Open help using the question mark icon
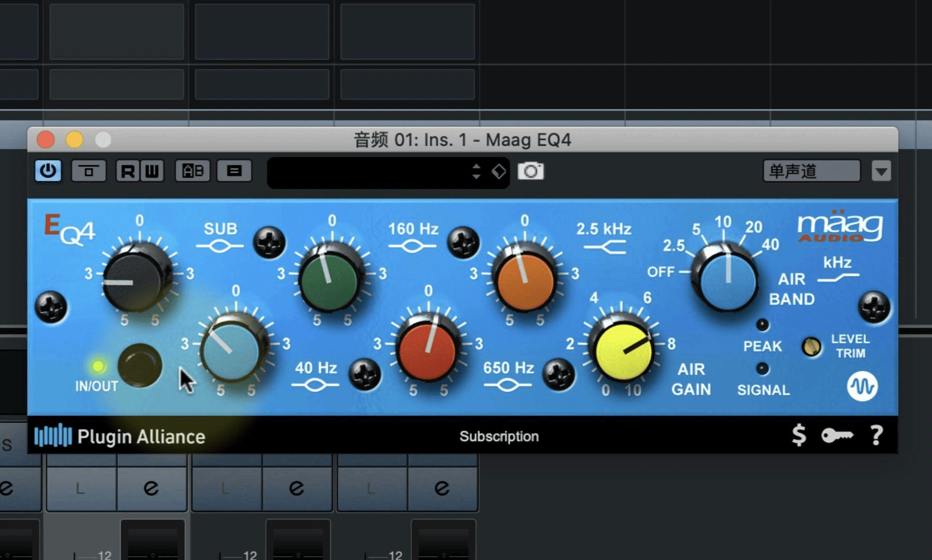Image resolution: width=932 pixels, height=560 pixels. click(x=876, y=436)
